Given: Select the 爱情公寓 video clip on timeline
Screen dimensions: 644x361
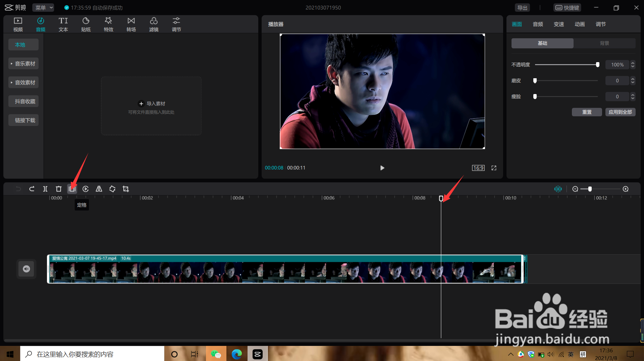Looking at the screenshot, I should [285, 269].
